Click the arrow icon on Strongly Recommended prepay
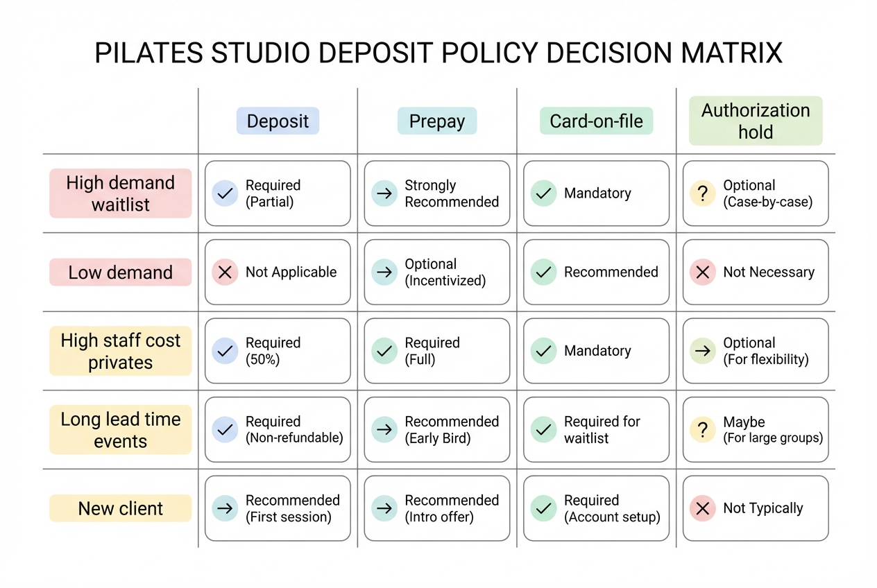 [384, 193]
